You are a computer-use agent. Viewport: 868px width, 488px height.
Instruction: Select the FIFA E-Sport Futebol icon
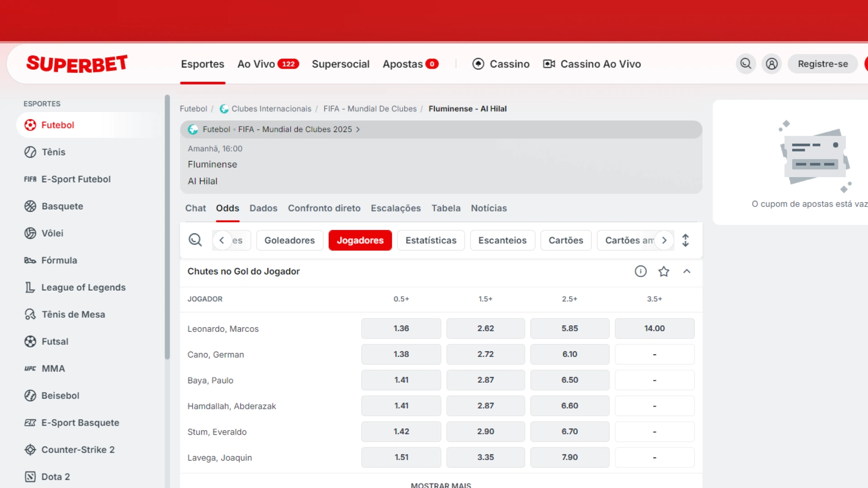pos(30,179)
